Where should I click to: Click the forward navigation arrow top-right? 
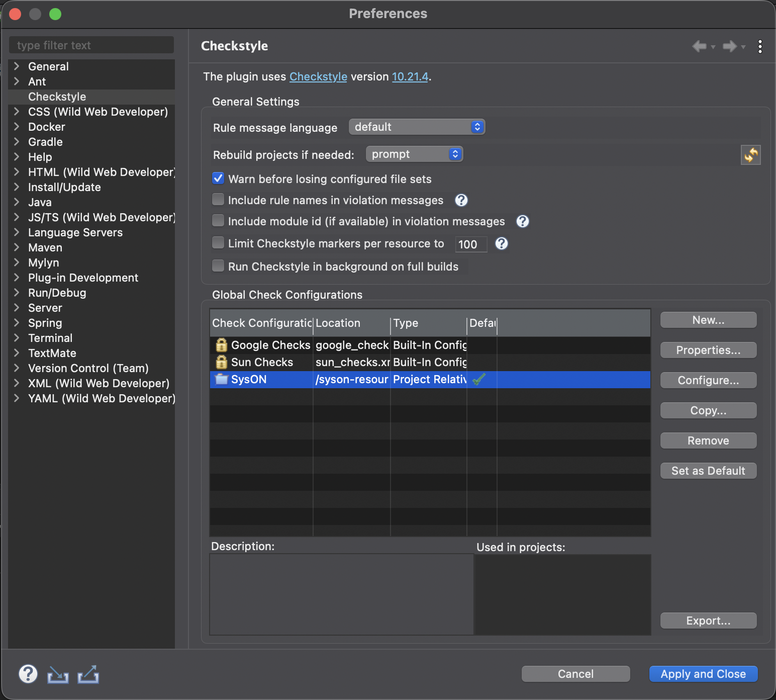[x=730, y=46]
